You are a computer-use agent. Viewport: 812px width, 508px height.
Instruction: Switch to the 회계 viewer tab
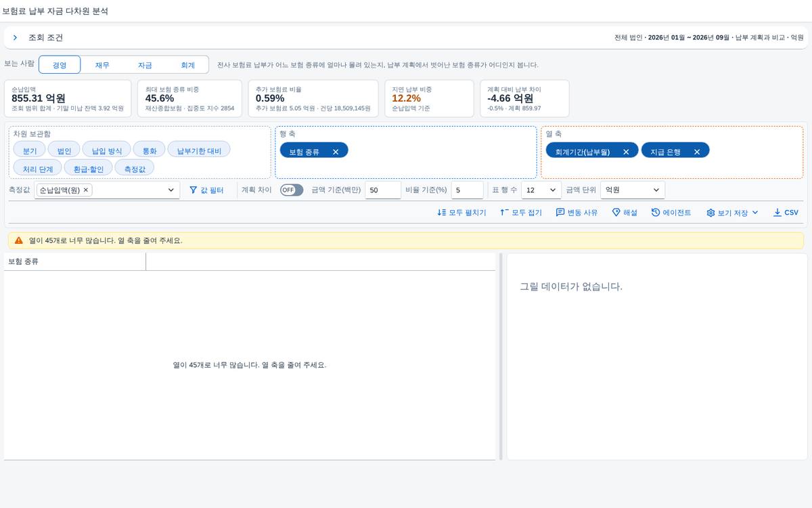(x=187, y=65)
